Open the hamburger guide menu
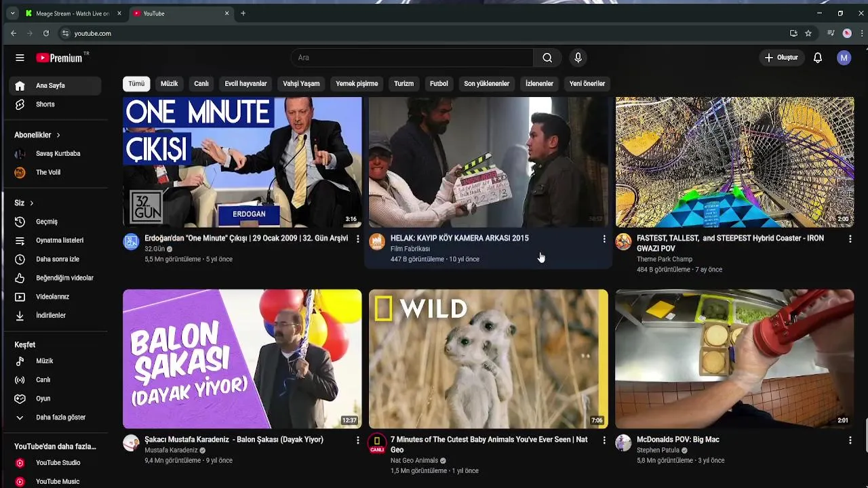Image resolution: width=868 pixels, height=488 pixels. 20,58
